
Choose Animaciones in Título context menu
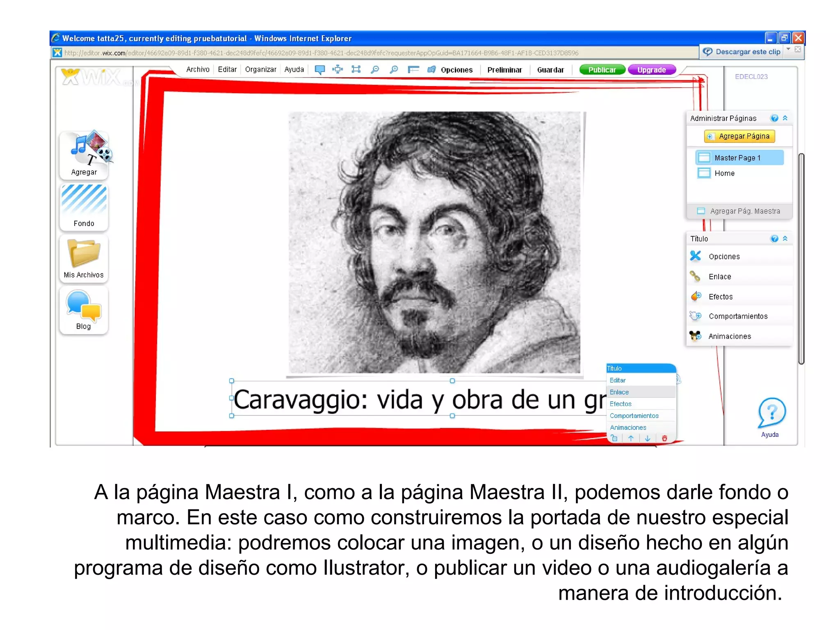[x=641, y=427]
